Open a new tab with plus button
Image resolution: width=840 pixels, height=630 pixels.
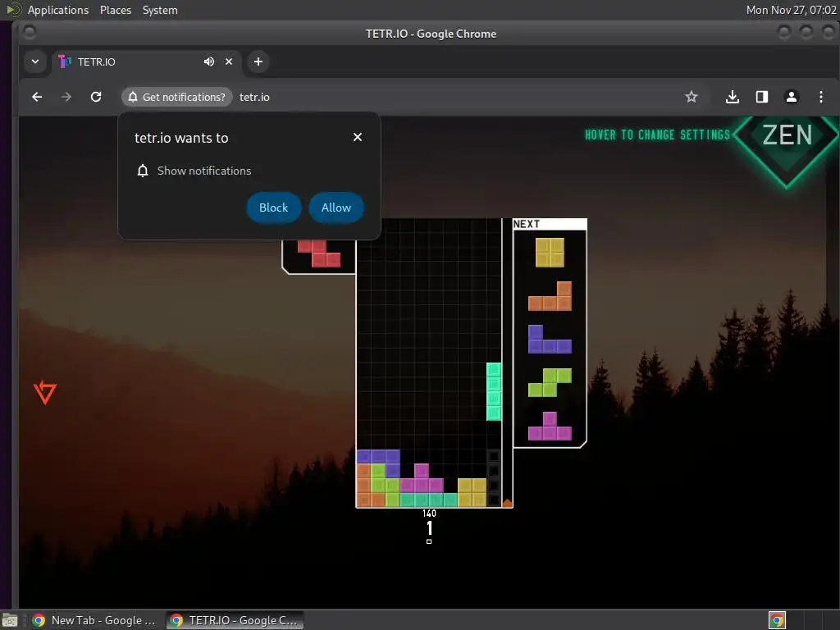(258, 62)
